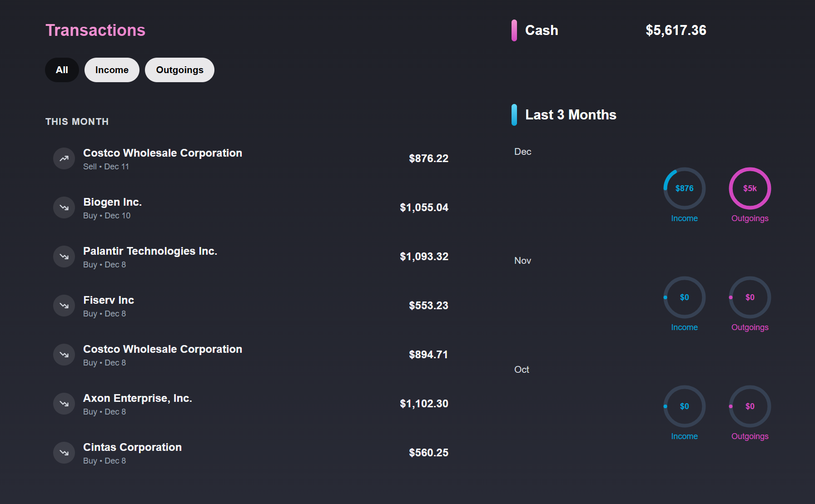Open the Biogen Inc. transaction
Viewport: 815px width, 504px height.
tap(113, 202)
